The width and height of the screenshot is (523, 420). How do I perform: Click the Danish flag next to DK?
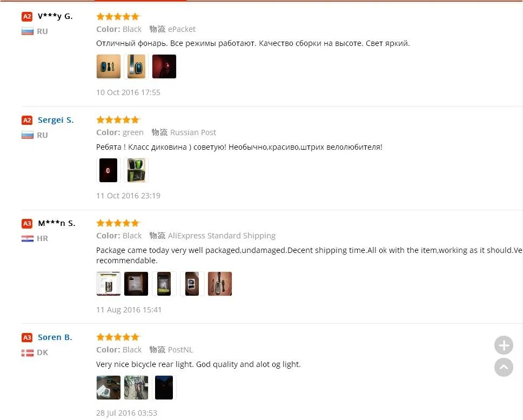[x=28, y=352]
